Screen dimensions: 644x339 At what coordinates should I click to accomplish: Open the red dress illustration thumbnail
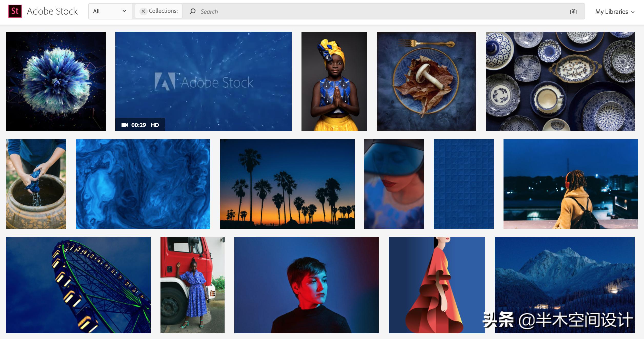pyautogui.click(x=437, y=285)
